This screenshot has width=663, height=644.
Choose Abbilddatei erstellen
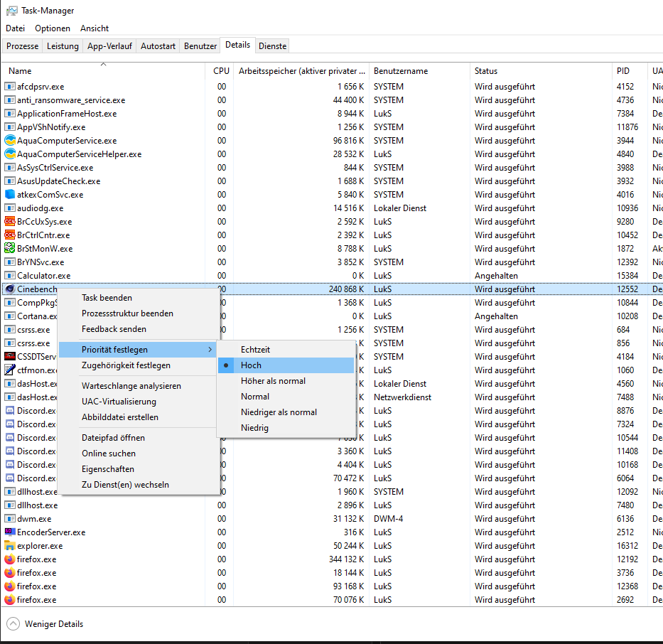pos(138,417)
